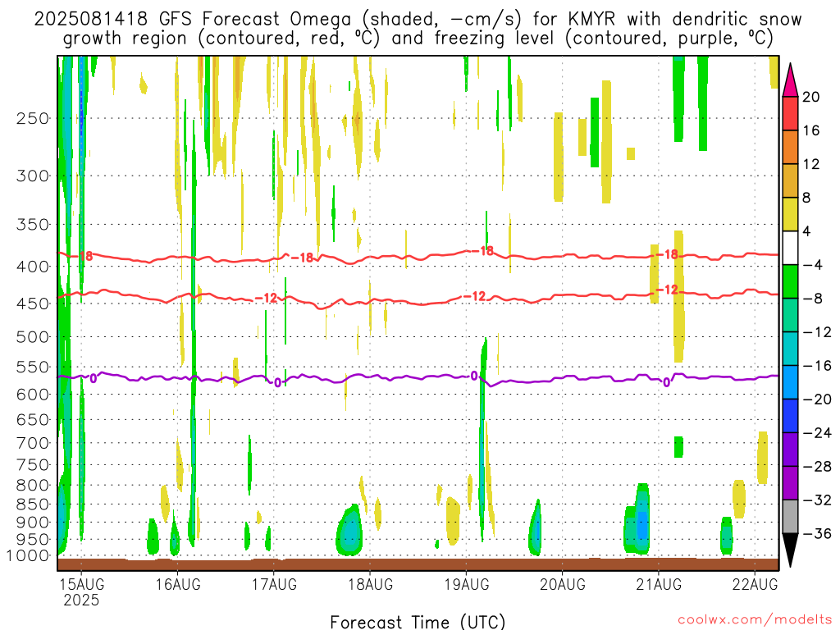Screen dimensions: 840x630
Task: Click the colorbar's '-4' value label
Action: pos(813,265)
